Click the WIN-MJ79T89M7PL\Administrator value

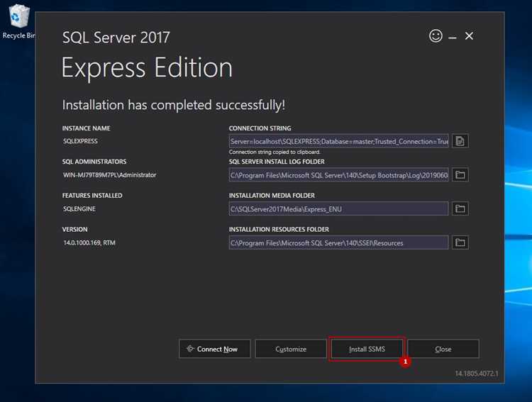[x=109, y=175]
